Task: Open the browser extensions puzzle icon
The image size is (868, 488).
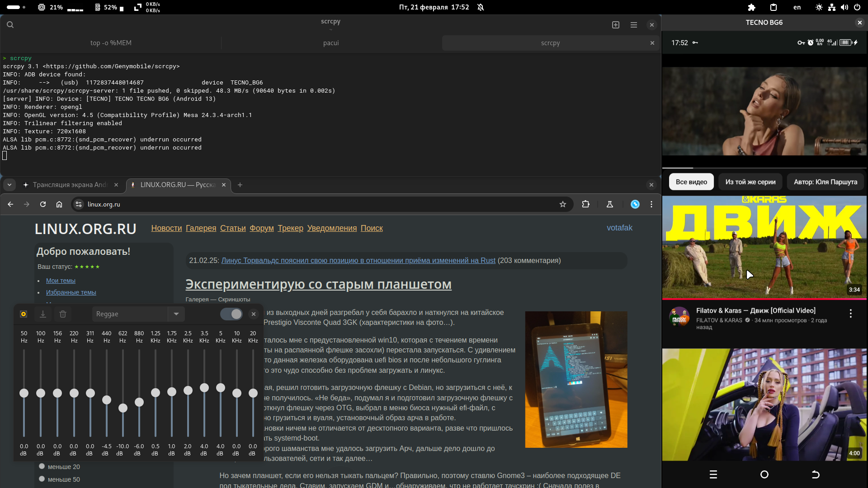Action: coord(586,204)
